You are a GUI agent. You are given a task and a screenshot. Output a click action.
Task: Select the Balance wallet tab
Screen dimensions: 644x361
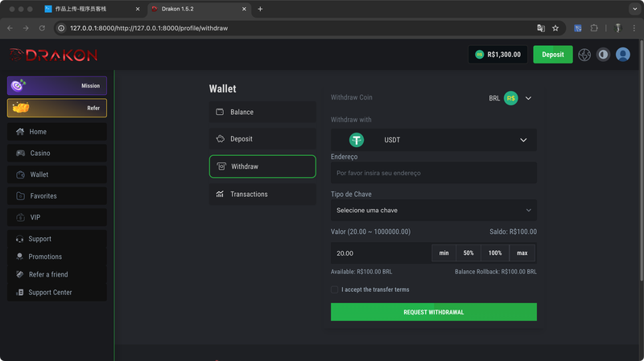[x=262, y=112]
